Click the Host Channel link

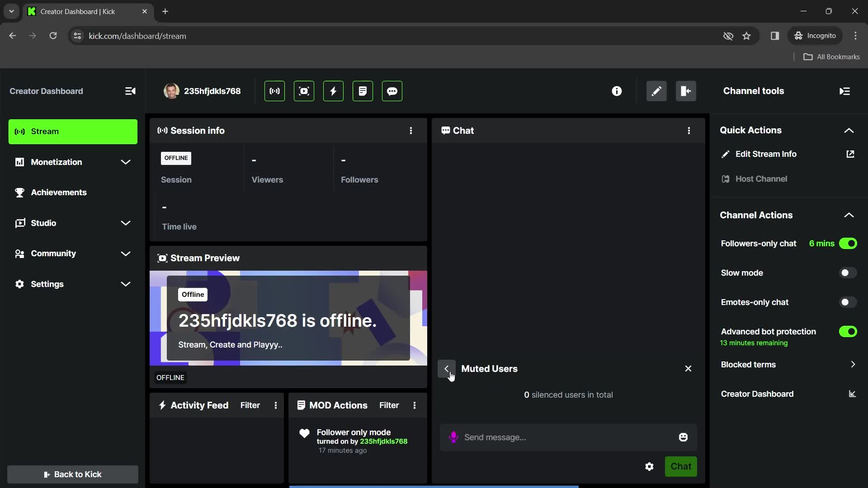[x=761, y=179]
